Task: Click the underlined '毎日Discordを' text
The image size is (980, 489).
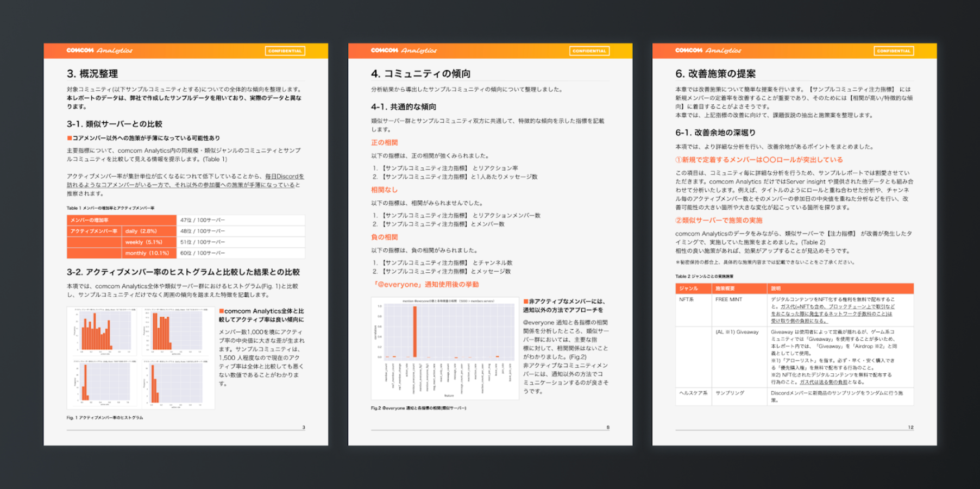Action: tap(285, 177)
